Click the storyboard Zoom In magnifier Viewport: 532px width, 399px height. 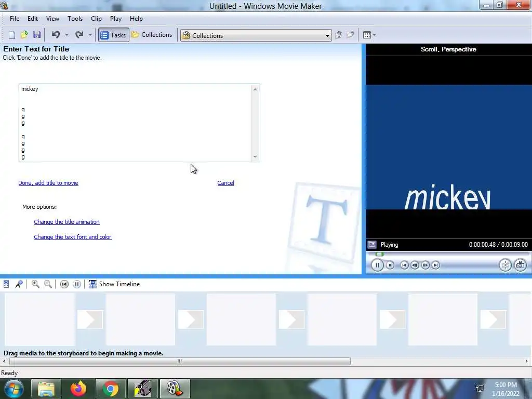[x=35, y=284]
